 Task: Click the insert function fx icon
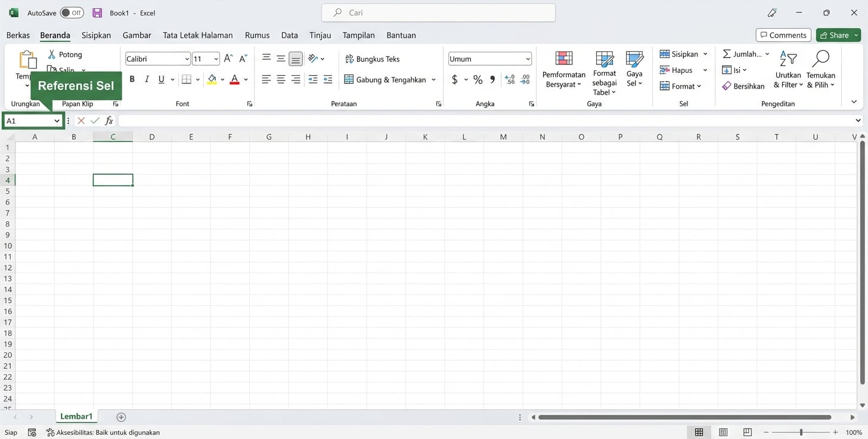(108, 120)
